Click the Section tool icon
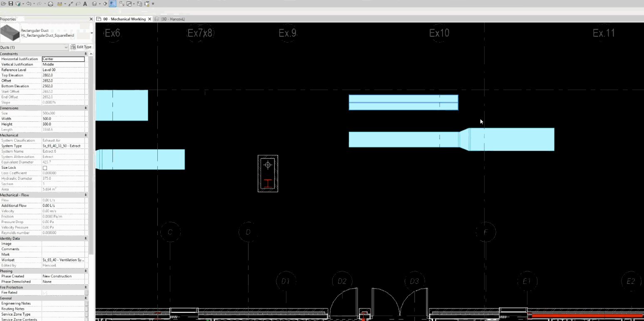Image resolution: width=644 pixels, height=321 pixels. click(105, 4)
